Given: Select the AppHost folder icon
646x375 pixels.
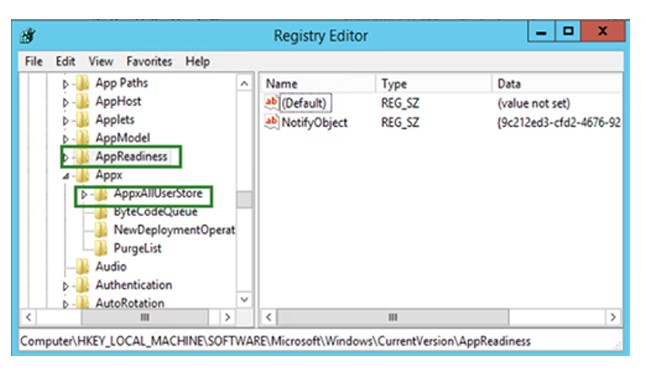Looking at the screenshot, I should tap(83, 101).
